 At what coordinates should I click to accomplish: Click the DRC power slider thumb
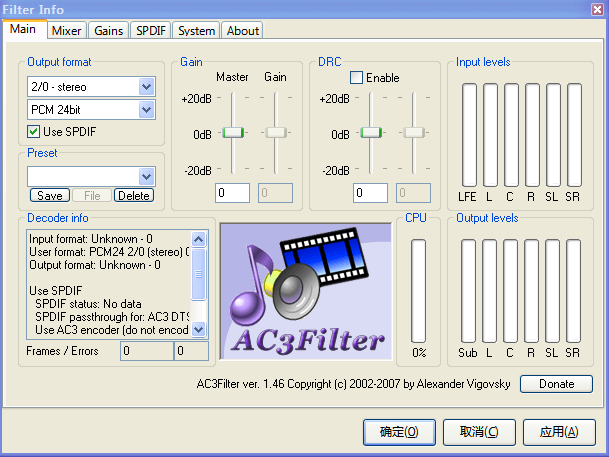371,132
